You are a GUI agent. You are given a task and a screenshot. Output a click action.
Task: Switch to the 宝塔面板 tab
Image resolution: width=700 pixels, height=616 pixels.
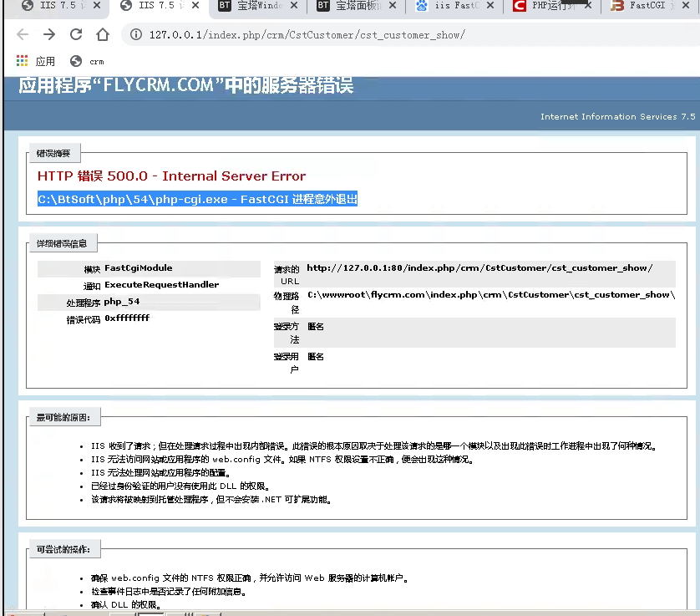358,6
